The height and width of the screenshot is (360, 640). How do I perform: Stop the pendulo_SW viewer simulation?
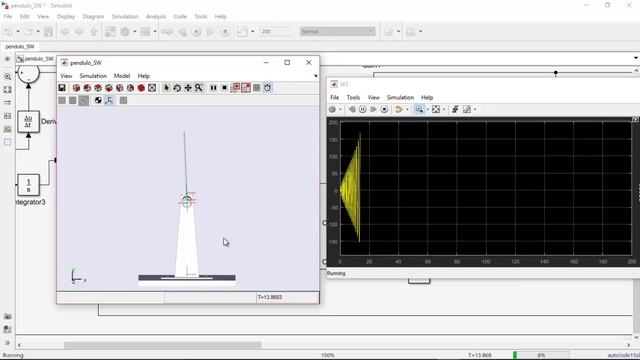pos(224,88)
